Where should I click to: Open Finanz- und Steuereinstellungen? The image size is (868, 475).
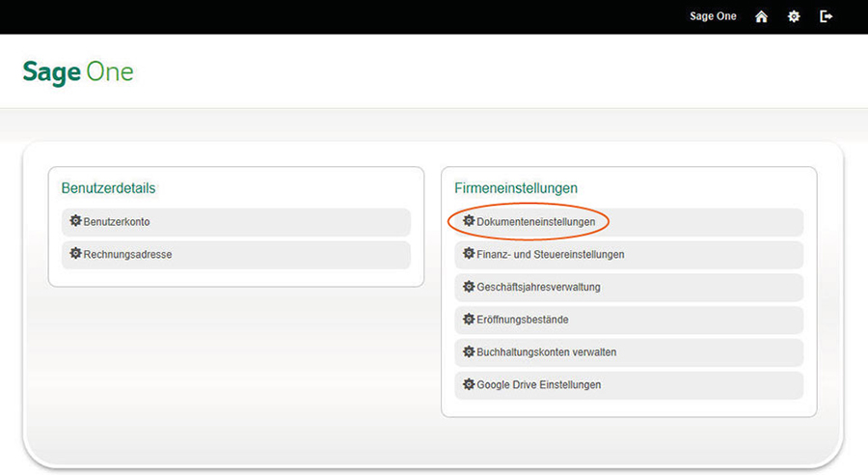(629, 255)
